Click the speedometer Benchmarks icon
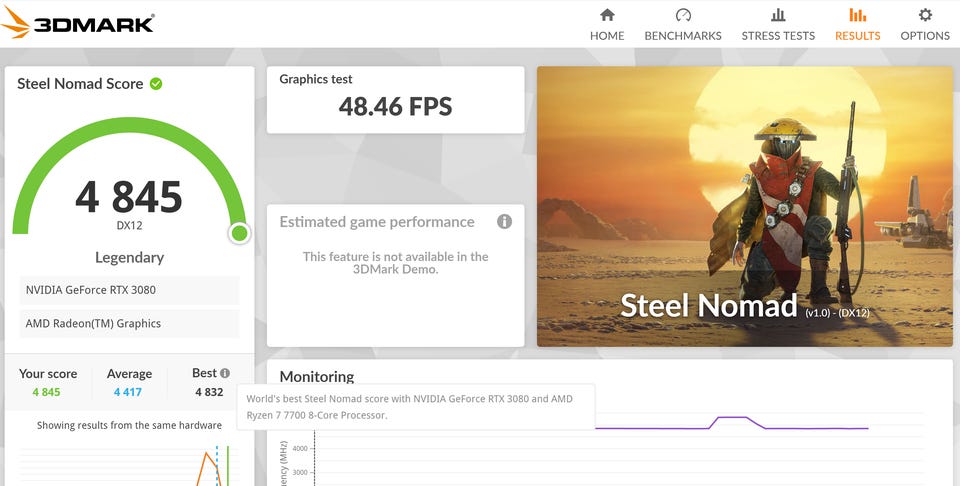 click(683, 15)
